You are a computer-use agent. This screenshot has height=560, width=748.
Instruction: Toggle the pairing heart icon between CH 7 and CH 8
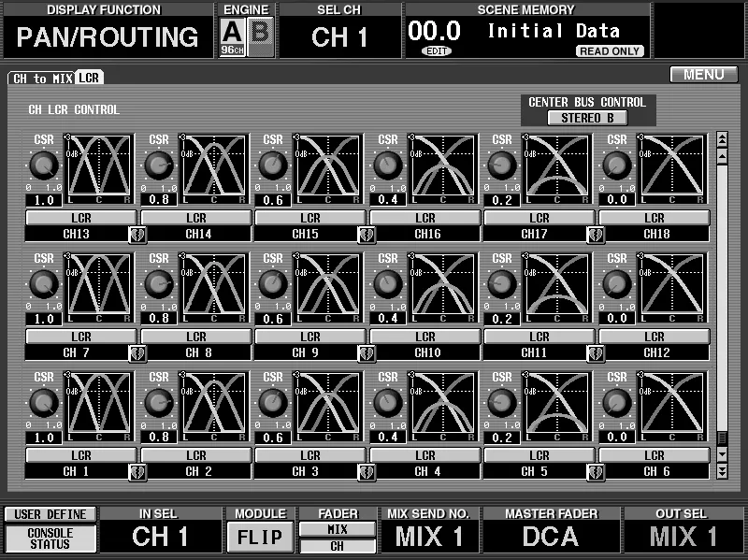pyautogui.click(x=137, y=353)
